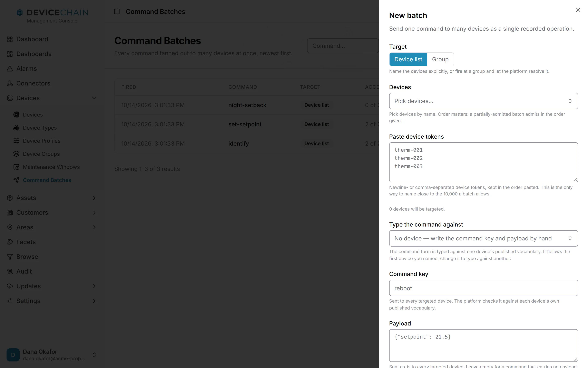Image resolution: width=588 pixels, height=368 pixels.
Task: Click the Browse funnel icon
Action: [10, 257]
